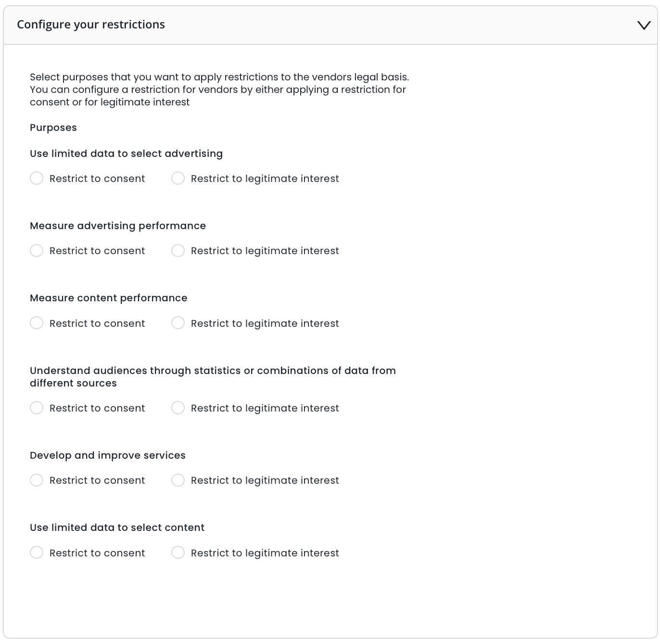660x644 pixels.
Task: Click 'Restrict to legitimate interest' text under Understand audiences
Action: click(x=265, y=408)
